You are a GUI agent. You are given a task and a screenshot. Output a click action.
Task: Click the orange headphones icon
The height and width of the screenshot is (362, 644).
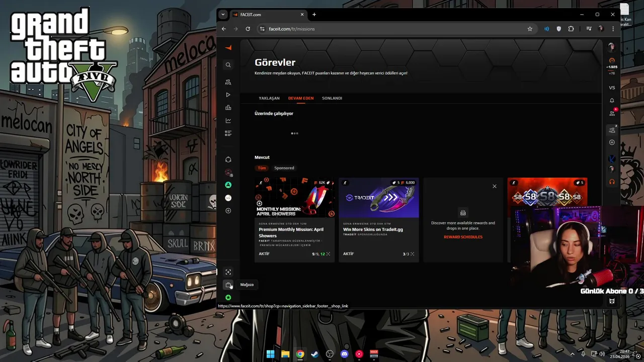(612, 182)
